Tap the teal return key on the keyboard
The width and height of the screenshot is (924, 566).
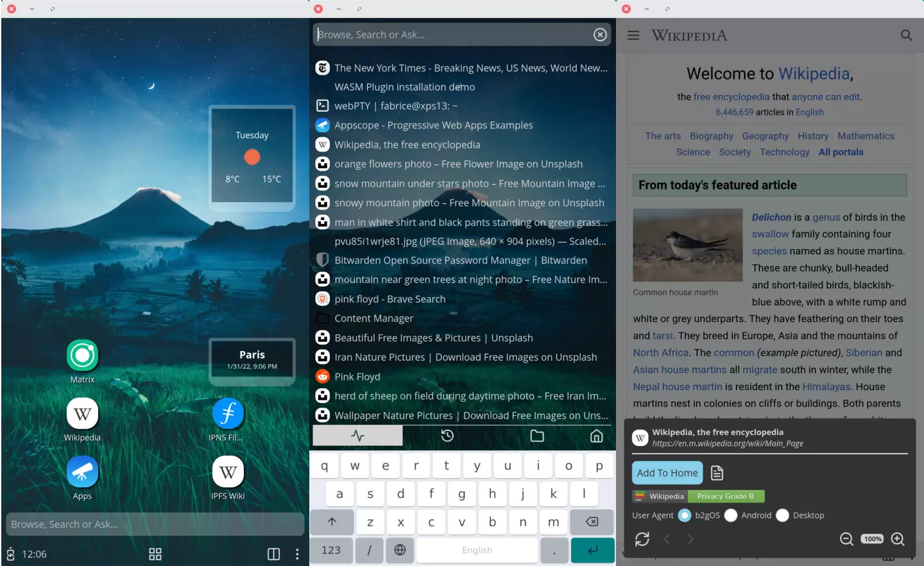592,550
